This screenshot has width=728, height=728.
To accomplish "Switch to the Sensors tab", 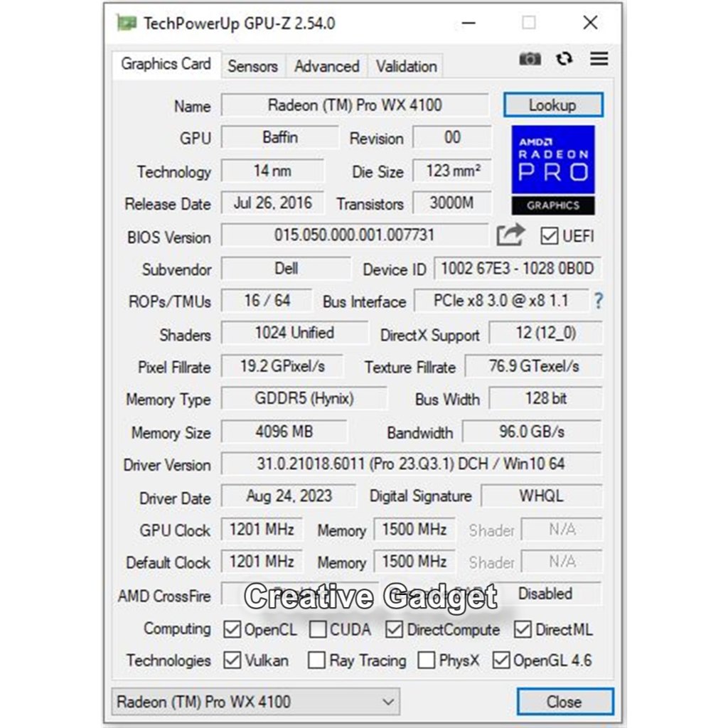I will [x=252, y=66].
